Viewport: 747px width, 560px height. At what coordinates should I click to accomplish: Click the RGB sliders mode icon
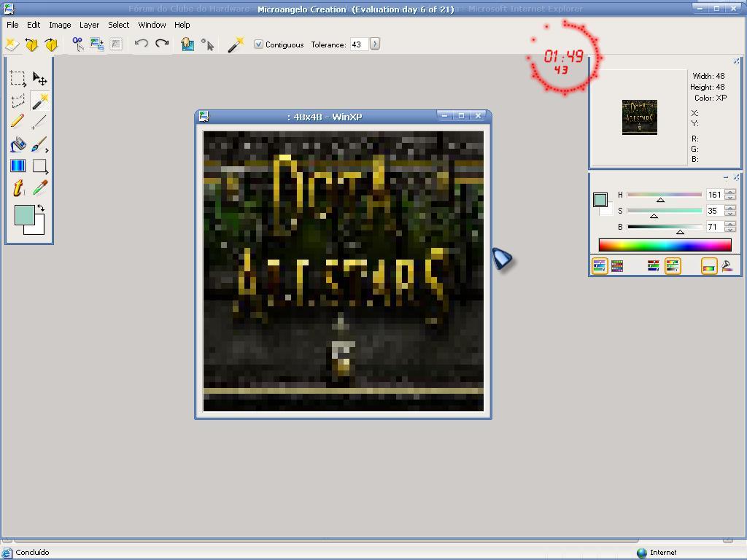(x=653, y=265)
